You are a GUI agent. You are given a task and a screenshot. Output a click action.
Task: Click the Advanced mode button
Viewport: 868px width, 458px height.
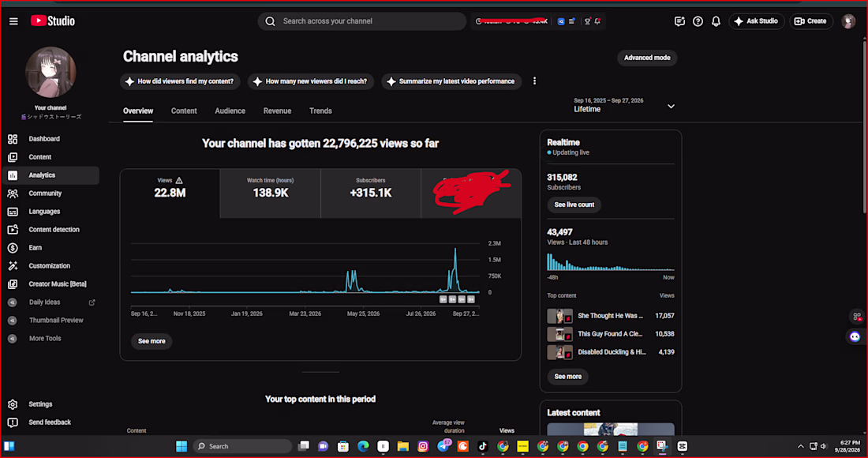click(647, 58)
